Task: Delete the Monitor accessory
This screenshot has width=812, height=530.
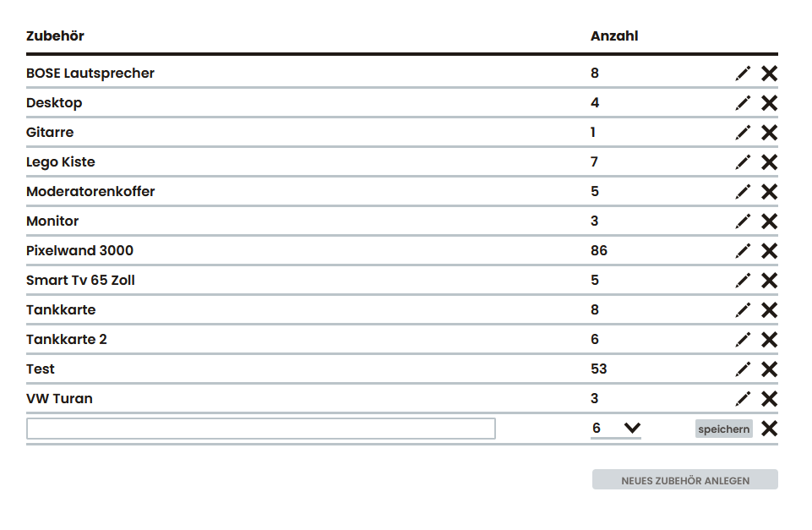Action: pos(770,221)
